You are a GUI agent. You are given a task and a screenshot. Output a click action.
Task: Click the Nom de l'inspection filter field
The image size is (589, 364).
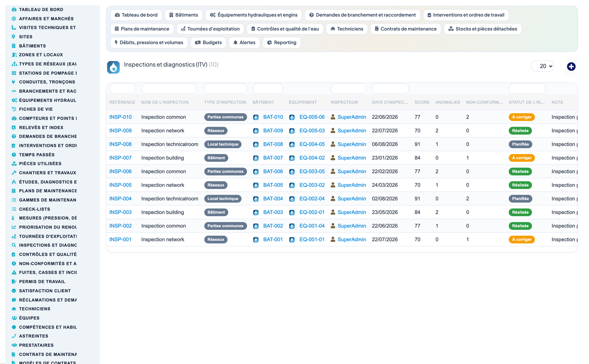pyautogui.click(x=169, y=88)
